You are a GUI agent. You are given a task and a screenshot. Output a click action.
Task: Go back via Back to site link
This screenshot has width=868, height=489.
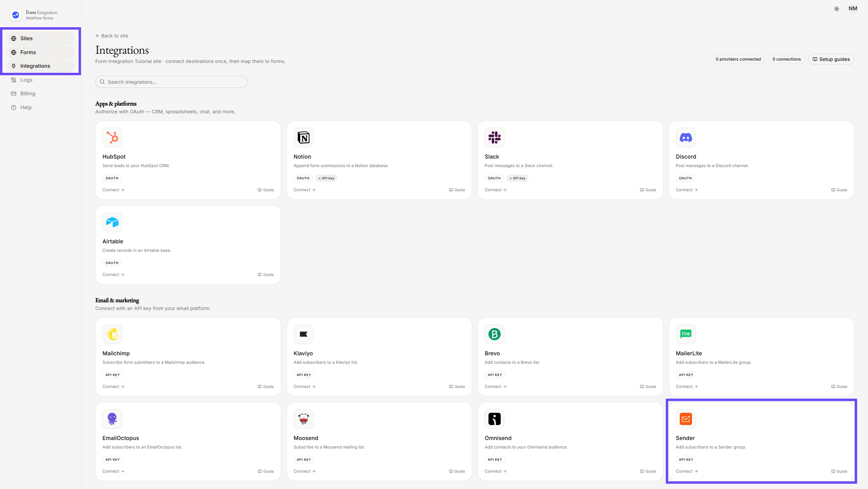pyautogui.click(x=112, y=36)
